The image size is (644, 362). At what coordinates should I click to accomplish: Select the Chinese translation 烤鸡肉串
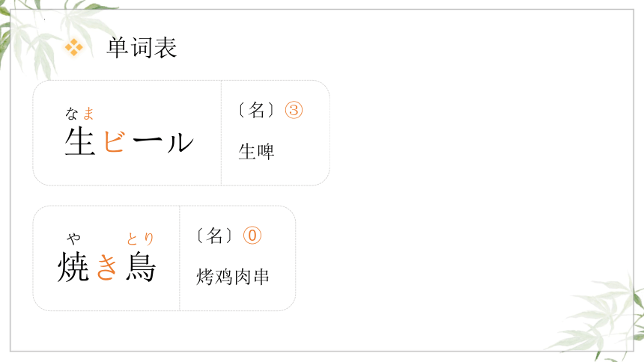coord(232,277)
